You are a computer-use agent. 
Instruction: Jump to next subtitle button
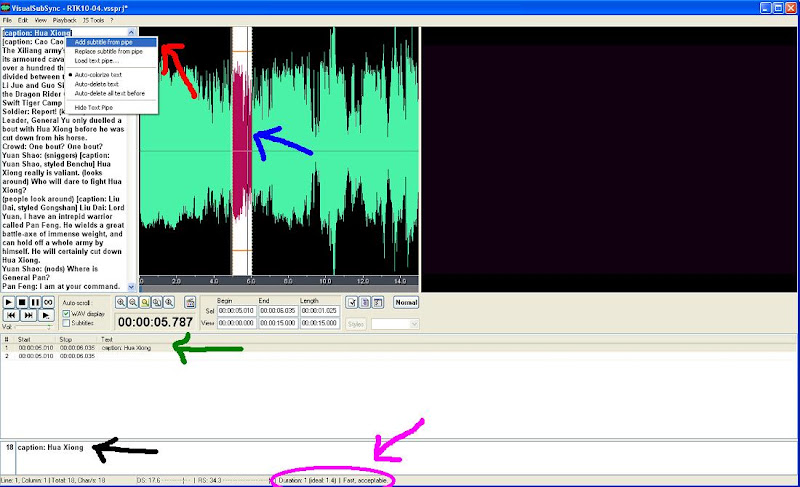(29, 316)
